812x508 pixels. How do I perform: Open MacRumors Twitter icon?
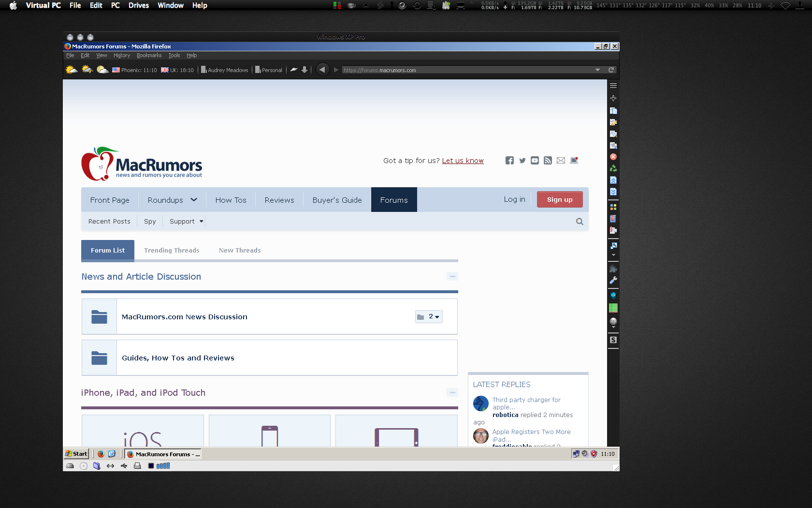(x=522, y=161)
